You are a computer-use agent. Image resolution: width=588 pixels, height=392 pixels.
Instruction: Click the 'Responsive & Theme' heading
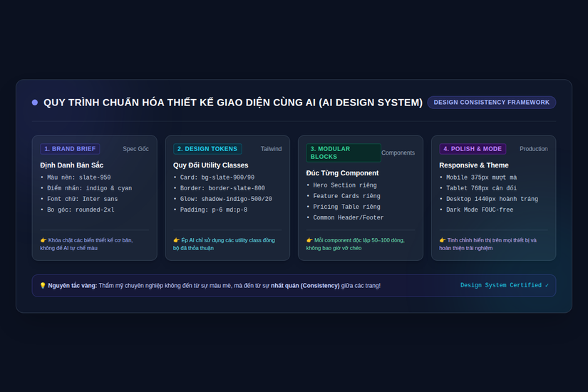coord(474,165)
